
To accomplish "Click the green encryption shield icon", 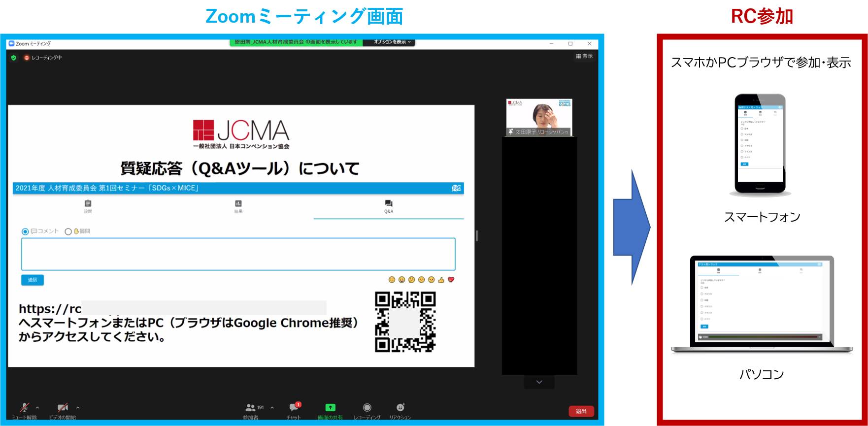I will (14, 58).
